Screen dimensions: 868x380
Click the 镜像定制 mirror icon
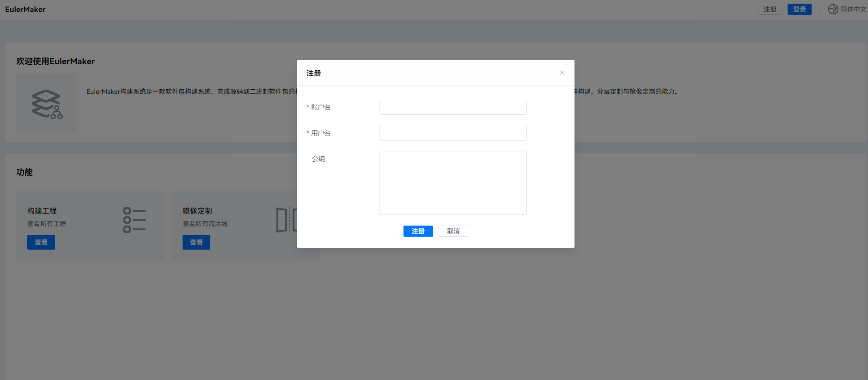(286, 220)
